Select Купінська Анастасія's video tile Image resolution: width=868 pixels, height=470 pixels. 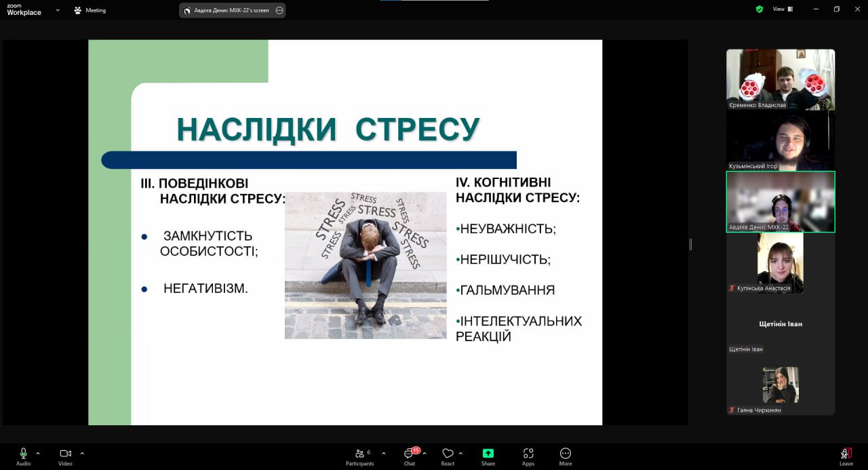pyautogui.click(x=781, y=262)
